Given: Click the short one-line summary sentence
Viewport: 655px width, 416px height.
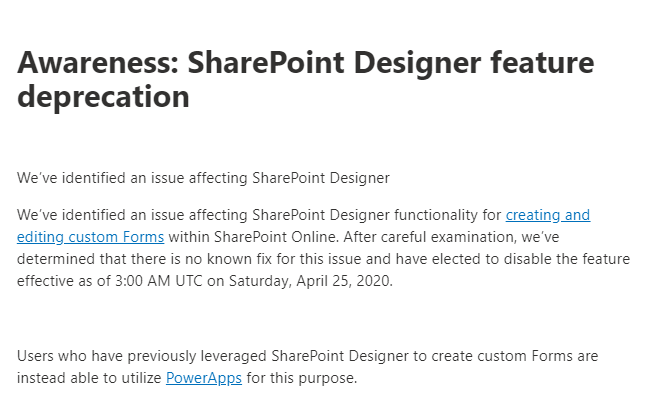Looking at the screenshot, I should [x=203, y=178].
